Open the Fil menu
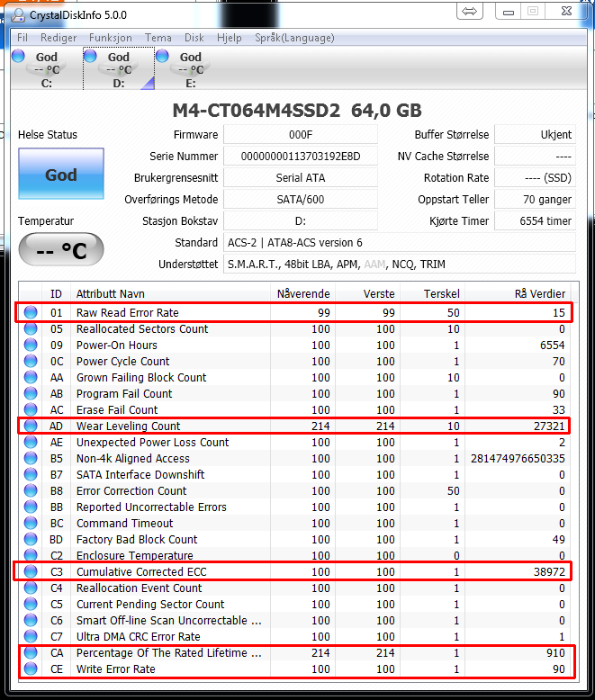Image resolution: width=595 pixels, height=700 pixels. 23,38
